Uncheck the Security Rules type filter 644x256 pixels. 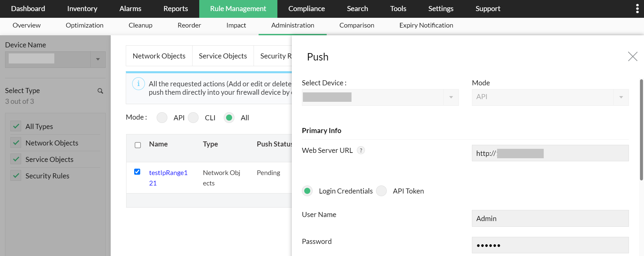pyautogui.click(x=16, y=176)
